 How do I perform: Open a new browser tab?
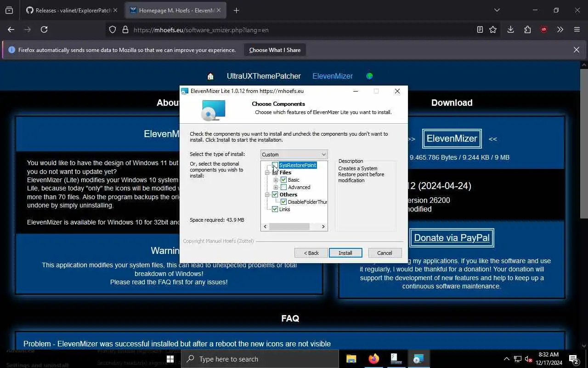(x=236, y=10)
